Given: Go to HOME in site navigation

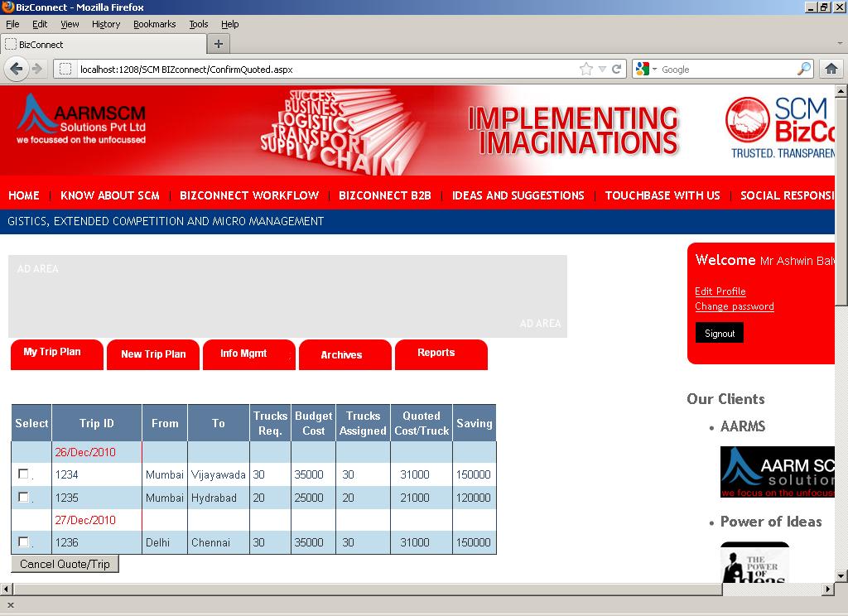Looking at the screenshot, I should pos(24,195).
